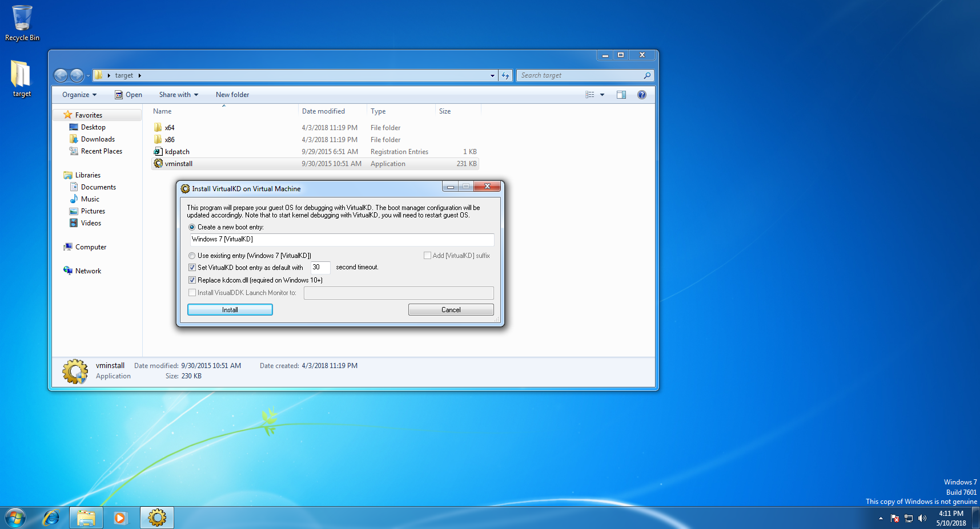Click the target breadcrumb in address bar
The height and width of the screenshot is (529, 980).
coord(124,75)
